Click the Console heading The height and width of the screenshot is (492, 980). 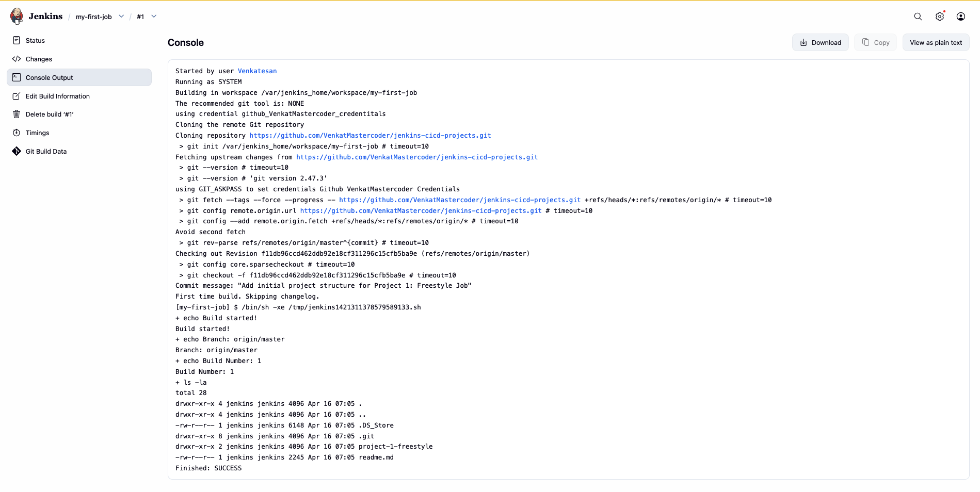186,43
